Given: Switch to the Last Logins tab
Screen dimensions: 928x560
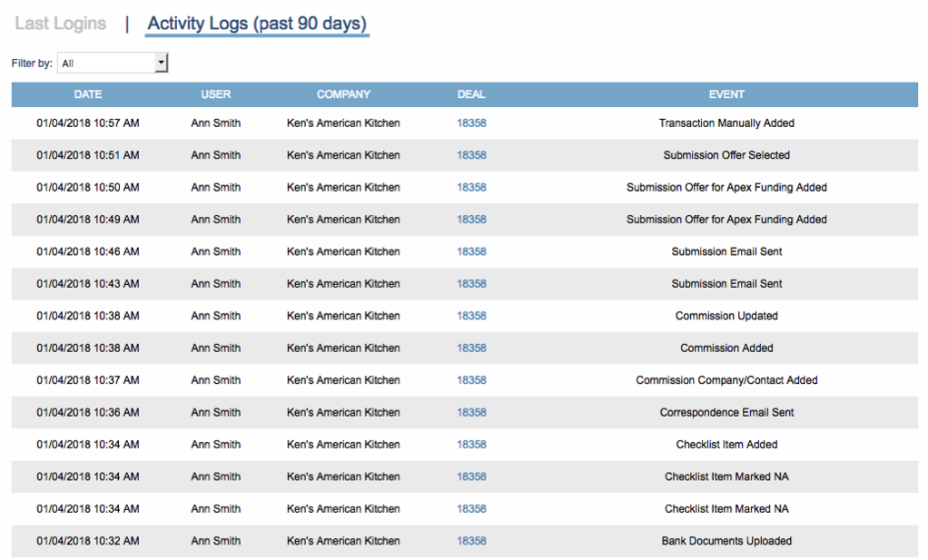Looking at the screenshot, I should 60,24.
